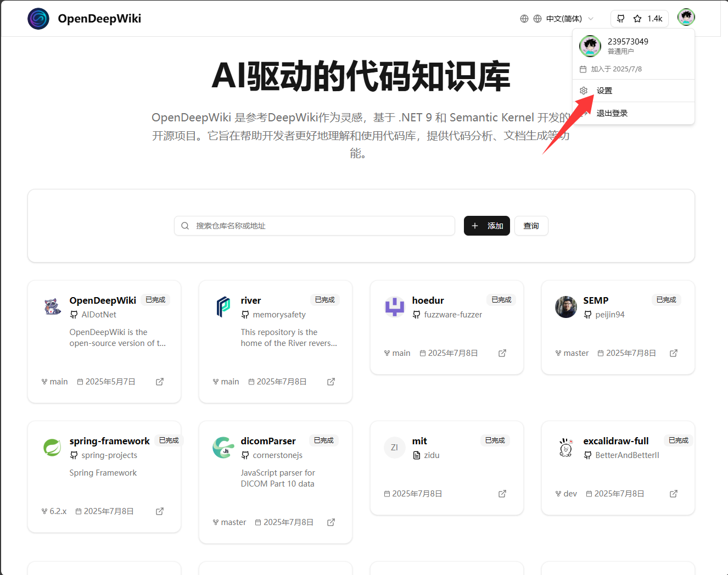Viewport: 728px width, 575px height.
Task: Click the settings gear icon in user menu
Action: coord(583,90)
